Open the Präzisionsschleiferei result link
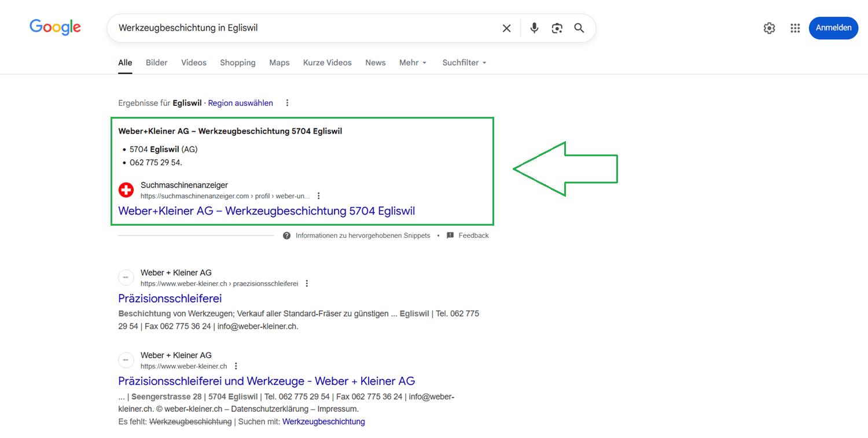Image resolution: width=868 pixels, height=438 pixels. point(170,299)
